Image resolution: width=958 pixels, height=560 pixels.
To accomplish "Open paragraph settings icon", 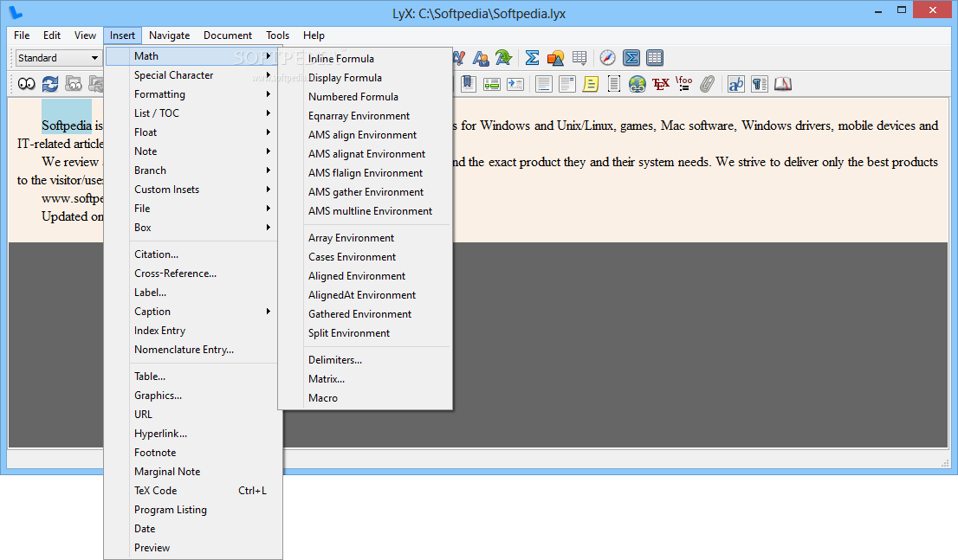I will 760,84.
